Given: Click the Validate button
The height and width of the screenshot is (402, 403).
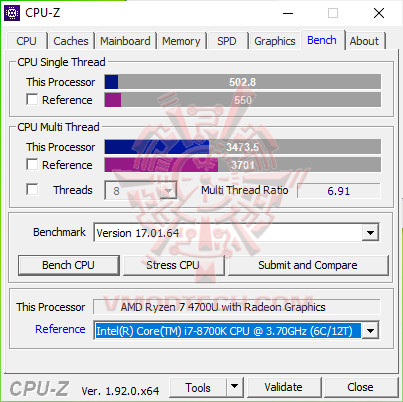Looking at the screenshot, I should click(x=284, y=387).
